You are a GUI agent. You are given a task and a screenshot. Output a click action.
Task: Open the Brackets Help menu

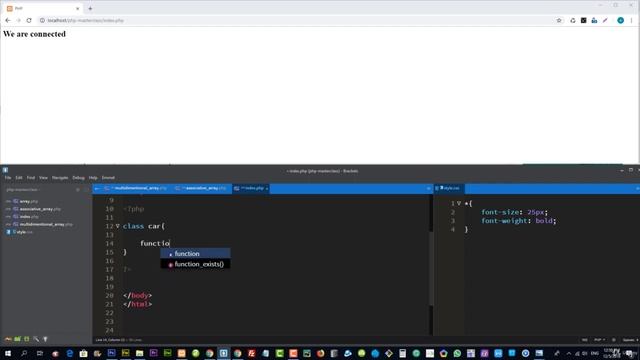click(x=93, y=178)
